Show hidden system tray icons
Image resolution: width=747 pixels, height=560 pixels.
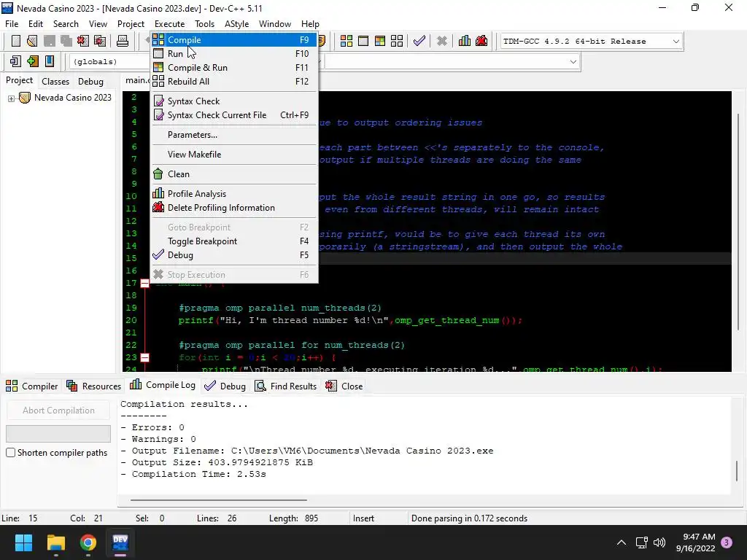pos(622,542)
